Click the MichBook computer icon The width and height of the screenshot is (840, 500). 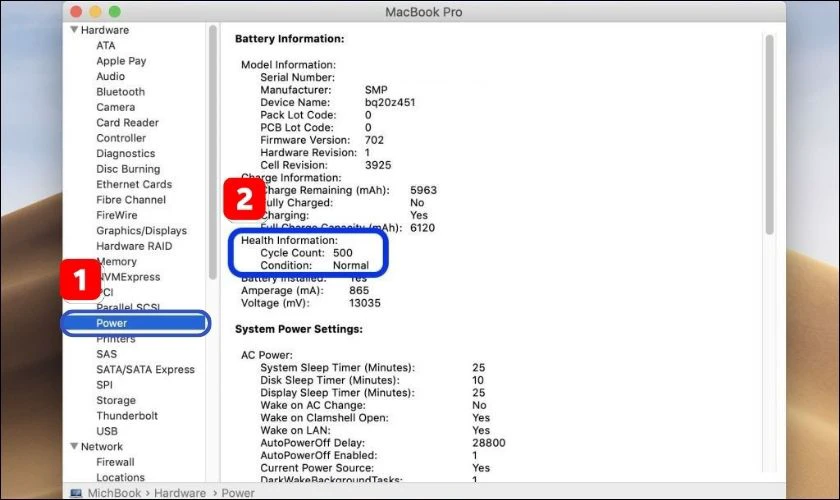point(76,492)
